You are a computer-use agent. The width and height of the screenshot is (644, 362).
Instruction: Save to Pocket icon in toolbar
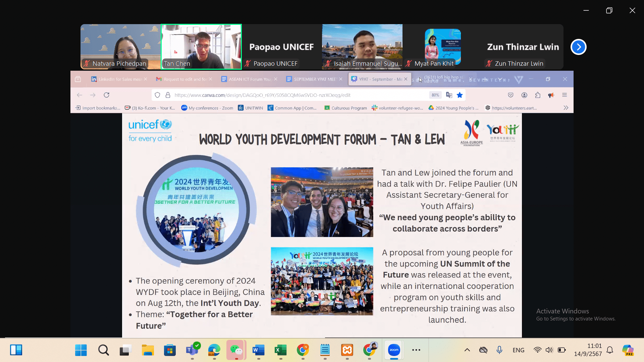click(511, 95)
